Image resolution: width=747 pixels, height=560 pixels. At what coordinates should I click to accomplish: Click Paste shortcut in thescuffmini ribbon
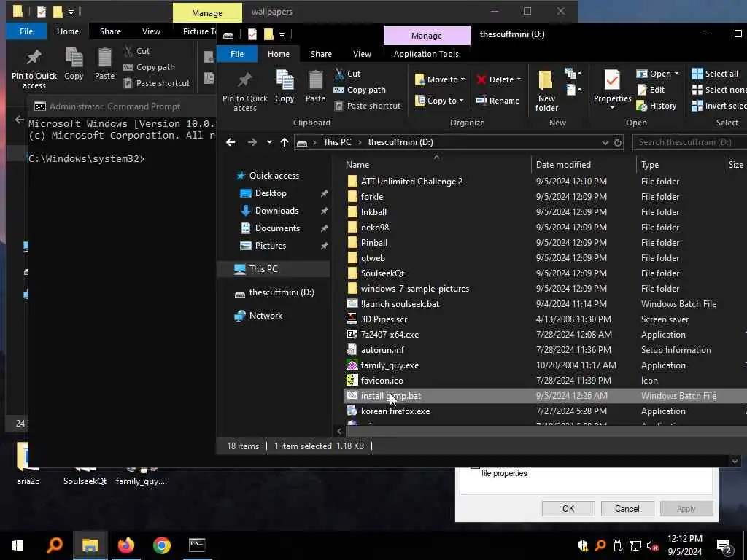(x=368, y=106)
